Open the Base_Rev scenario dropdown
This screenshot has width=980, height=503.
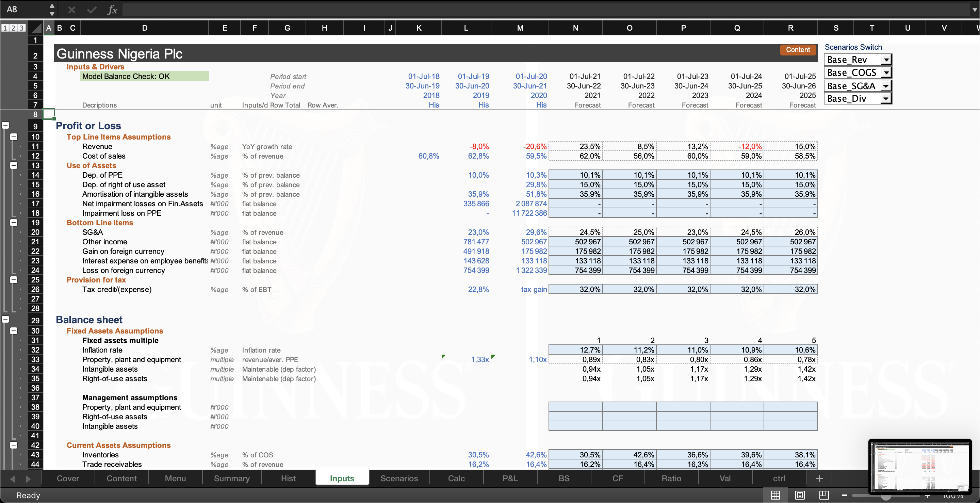click(886, 60)
